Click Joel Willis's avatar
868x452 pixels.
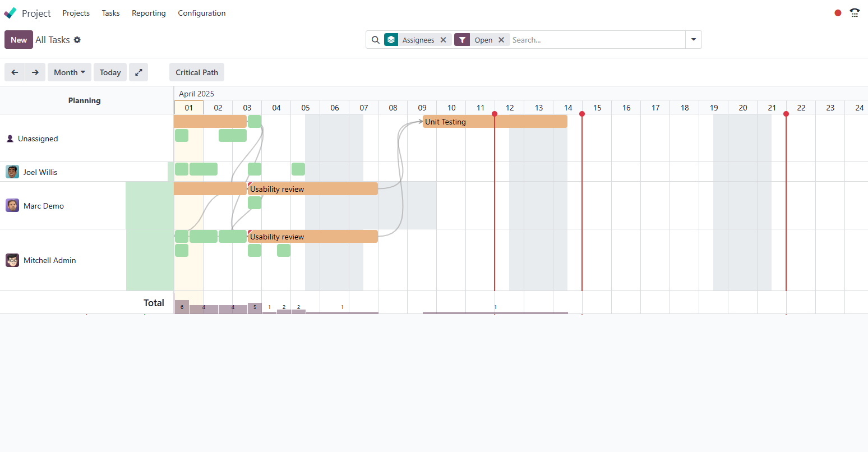[x=12, y=172]
